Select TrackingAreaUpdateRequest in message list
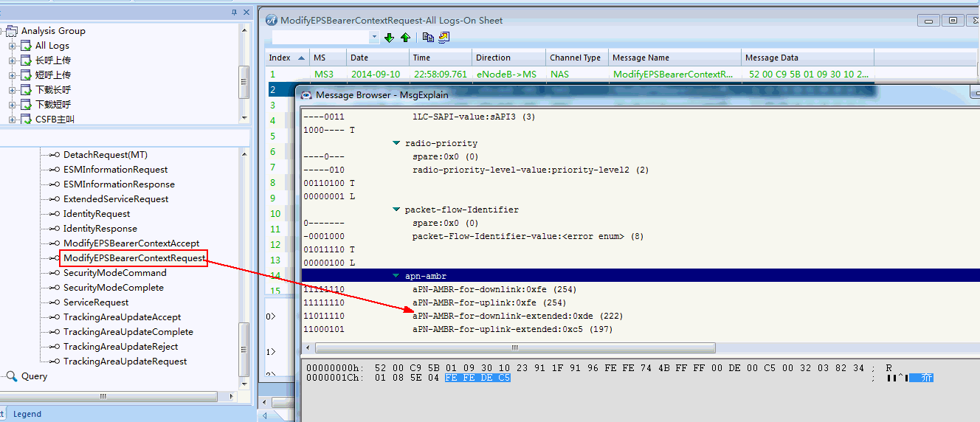Viewport: 980px width, 422px height. coord(125,362)
